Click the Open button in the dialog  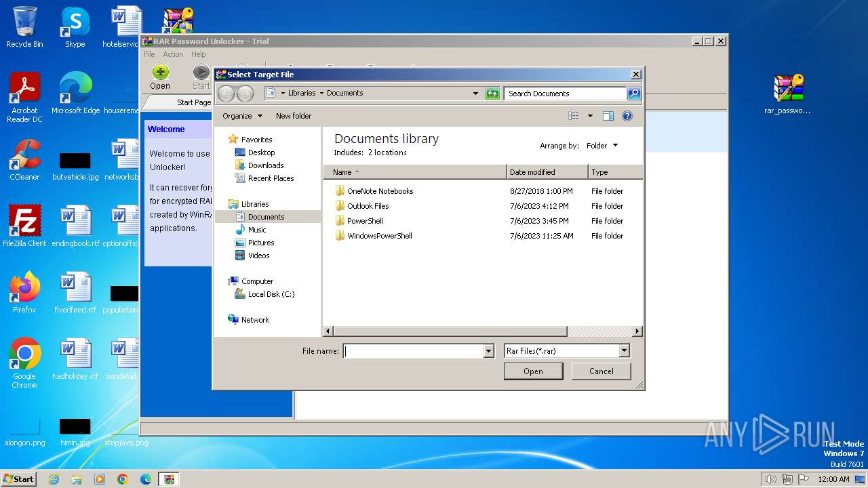click(533, 371)
